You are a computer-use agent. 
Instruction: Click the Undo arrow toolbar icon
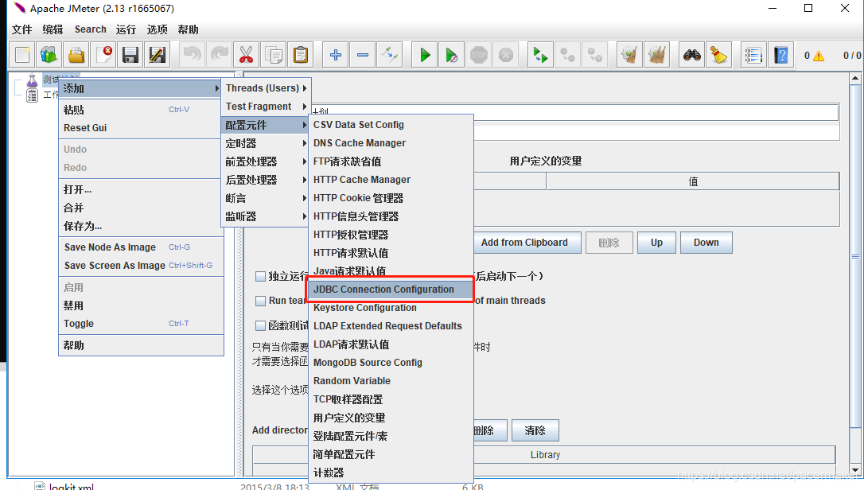(192, 55)
